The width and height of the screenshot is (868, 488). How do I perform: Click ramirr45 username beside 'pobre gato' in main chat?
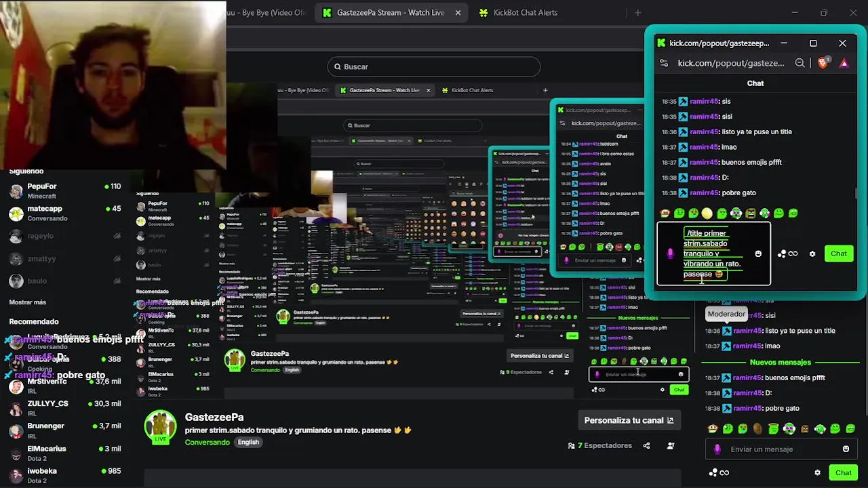click(747, 409)
